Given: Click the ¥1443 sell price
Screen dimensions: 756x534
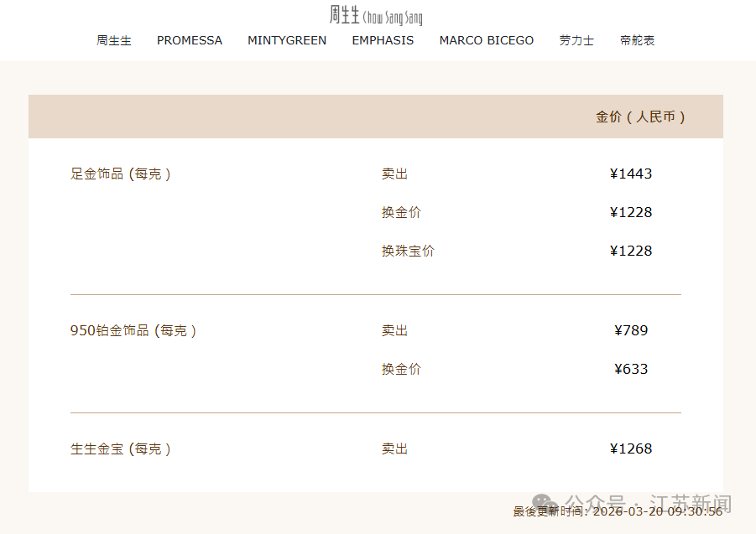Looking at the screenshot, I should click(x=631, y=174).
